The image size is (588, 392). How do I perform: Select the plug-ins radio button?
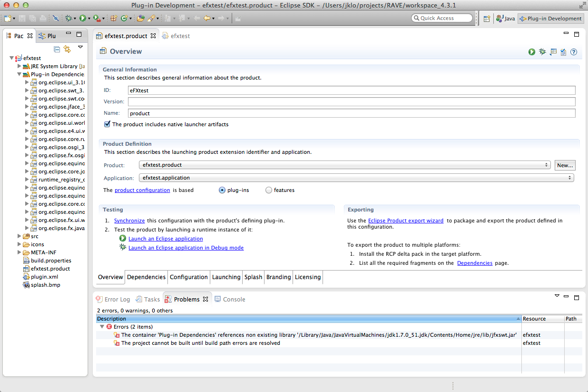[x=222, y=190]
